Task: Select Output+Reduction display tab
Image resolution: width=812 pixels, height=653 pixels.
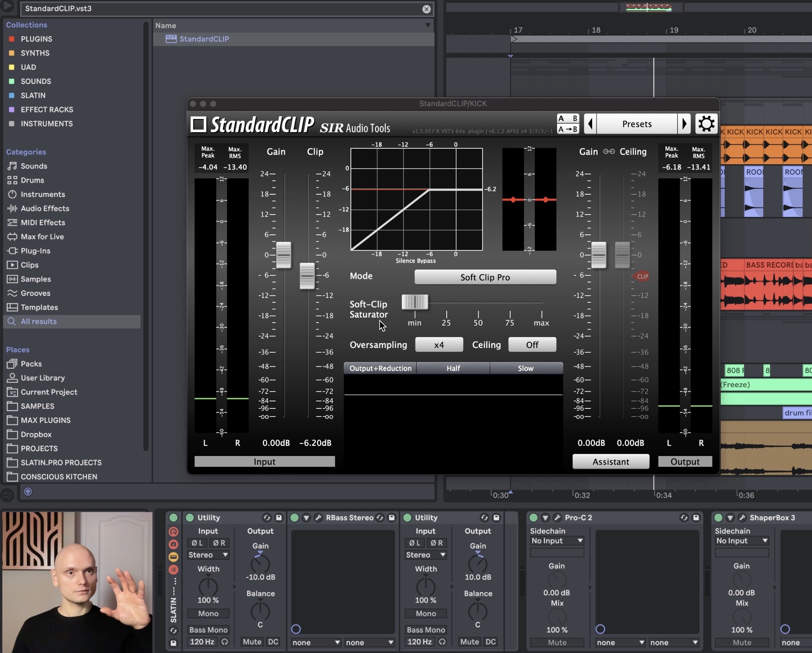Action: tap(380, 368)
